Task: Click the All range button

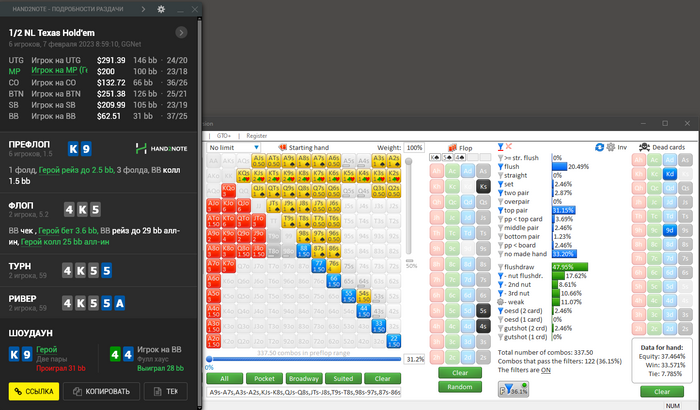Action: pos(225,378)
